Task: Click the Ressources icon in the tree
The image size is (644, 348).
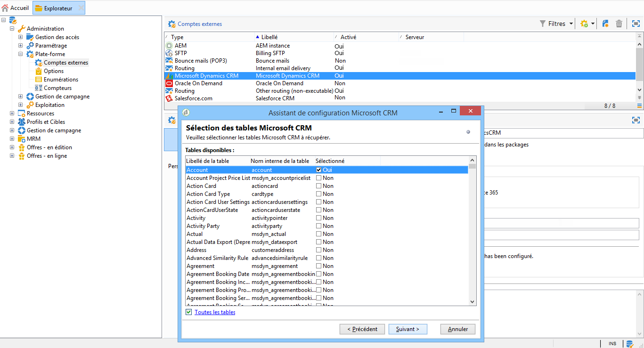Action: [x=21, y=113]
